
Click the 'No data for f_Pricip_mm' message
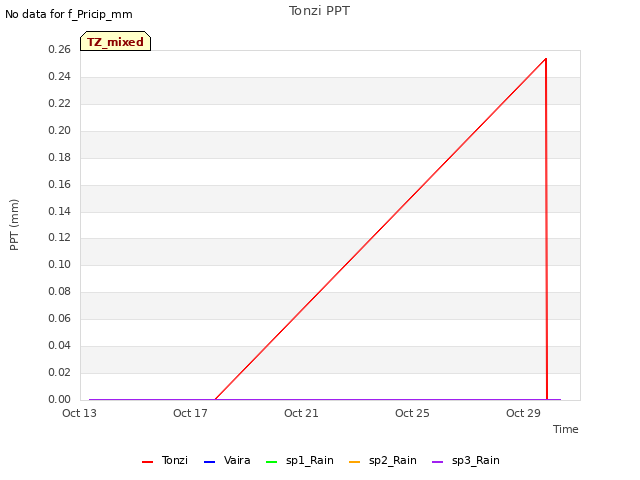[69, 14]
